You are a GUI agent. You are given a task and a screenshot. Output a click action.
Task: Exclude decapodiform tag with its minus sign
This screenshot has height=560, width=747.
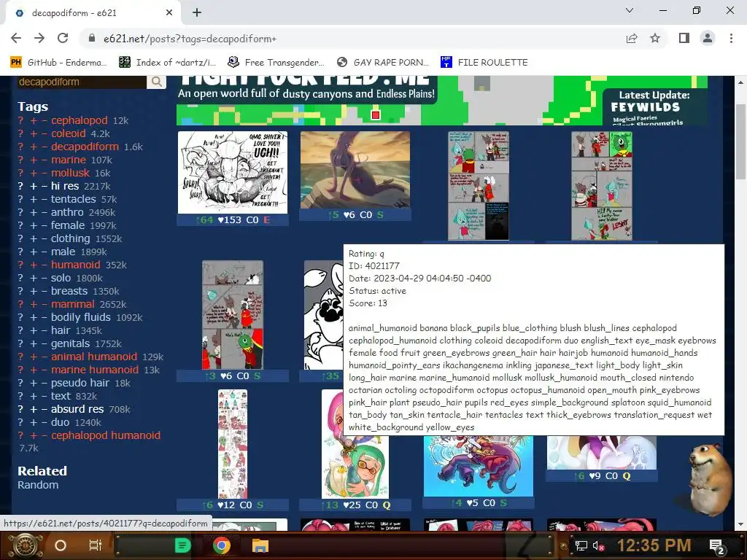tap(44, 147)
